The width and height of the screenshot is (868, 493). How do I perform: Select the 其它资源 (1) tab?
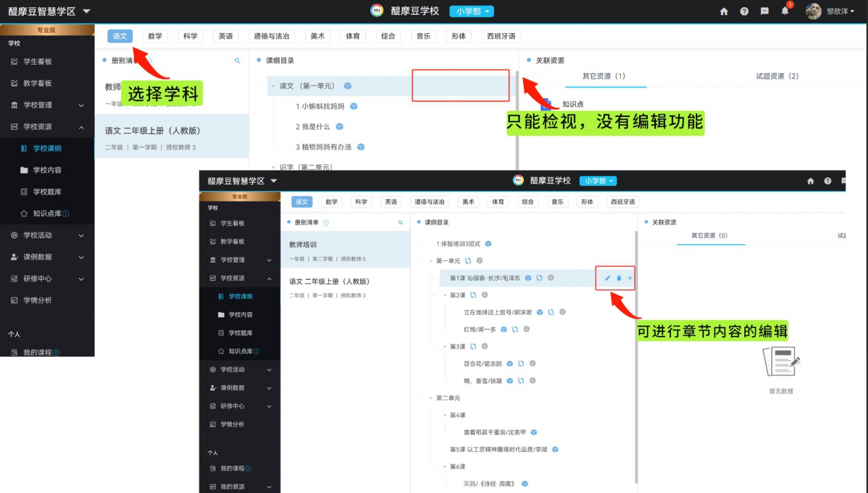point(604,76)
